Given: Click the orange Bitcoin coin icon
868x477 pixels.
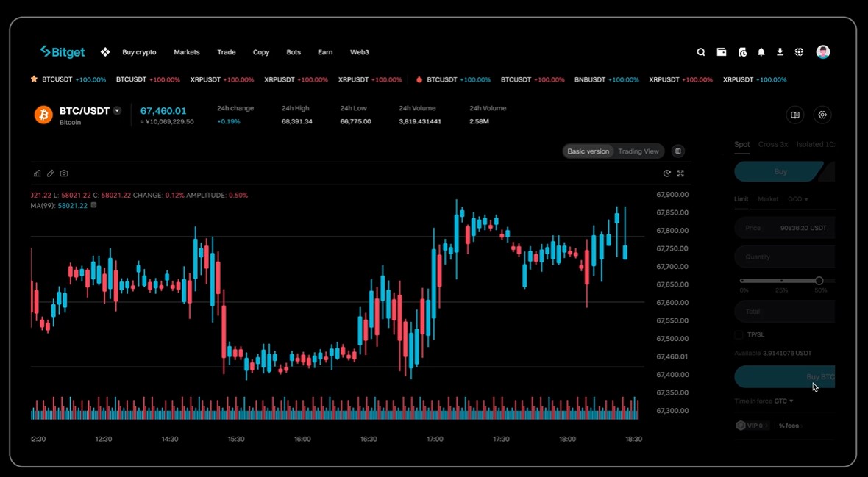Looking at the screenshot, I should pos(43,115).
